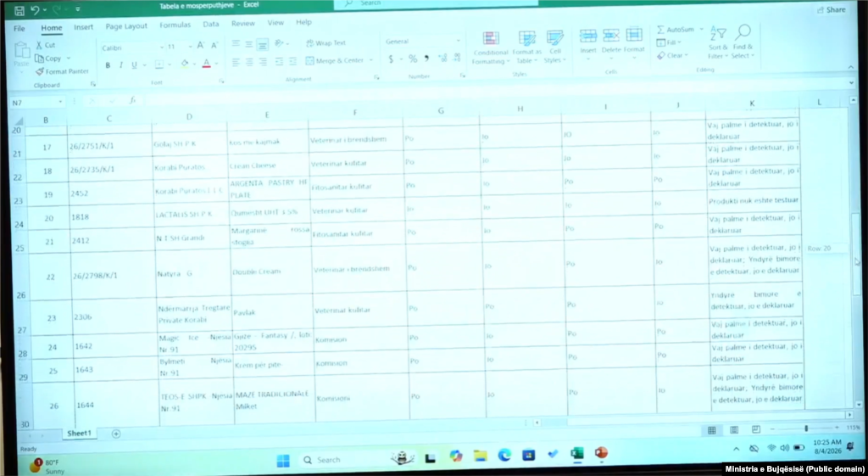
Task: Select column K header
Action: 752,103
